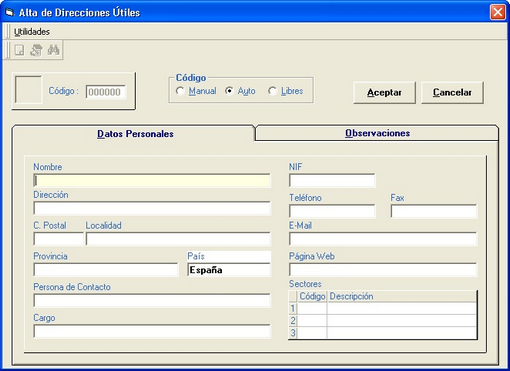Click the Descripción cell of Sectores row 2
Image resolution: width=510 pixels, height=371 pixels.
(402, 321)
